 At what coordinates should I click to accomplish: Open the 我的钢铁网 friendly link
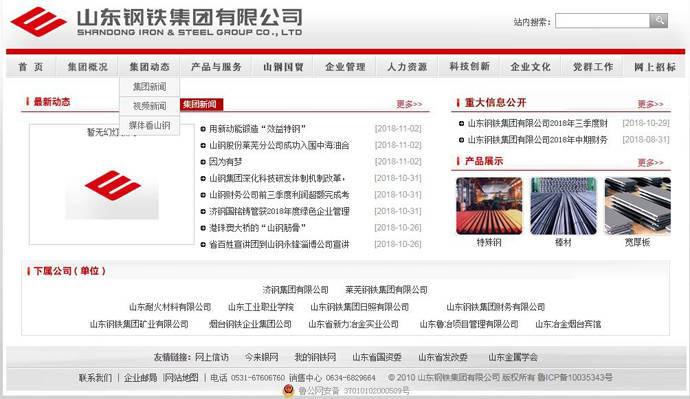pos(315,357)
